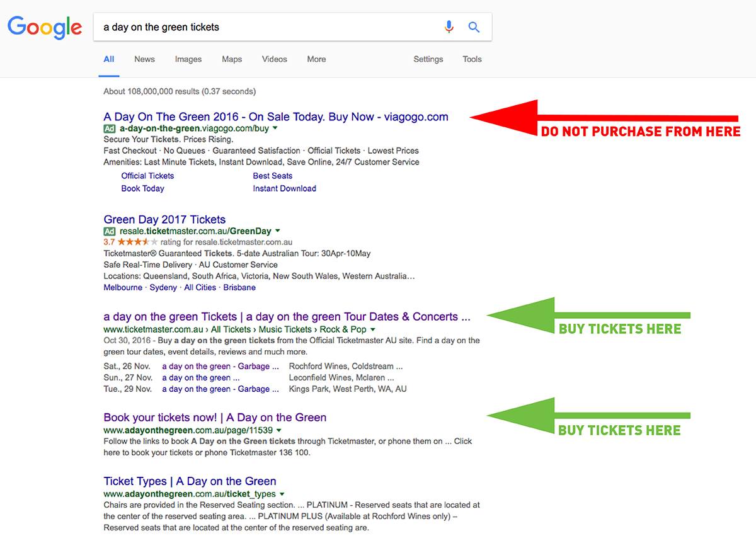Click into the search query text field
Screen dimensions: 756x543
click(x=268, y=27)
